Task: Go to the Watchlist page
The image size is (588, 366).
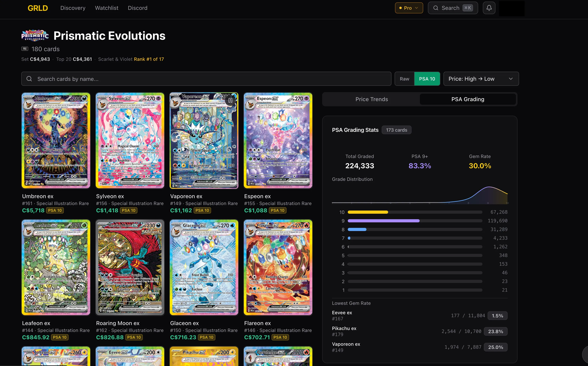Action: pyautogui.click(x=107, y=8)
